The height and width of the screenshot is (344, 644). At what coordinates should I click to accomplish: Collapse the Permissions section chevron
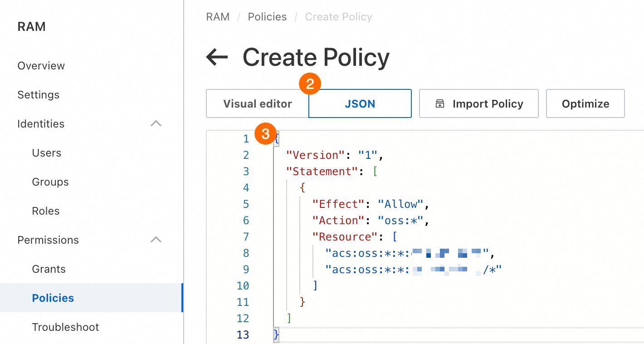click(x=156, y=240)
